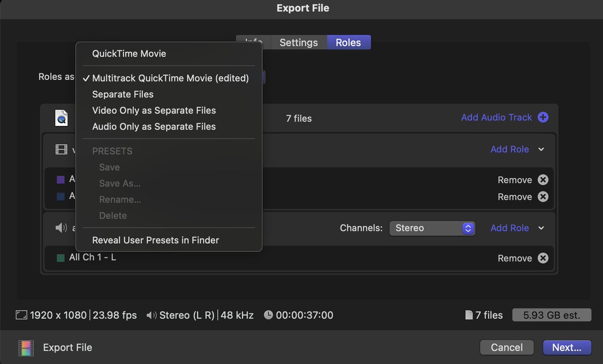The width and height of the screenshot is (603, 364).
Task: Click the Add Audio Track link
Action: pos(496,117)
